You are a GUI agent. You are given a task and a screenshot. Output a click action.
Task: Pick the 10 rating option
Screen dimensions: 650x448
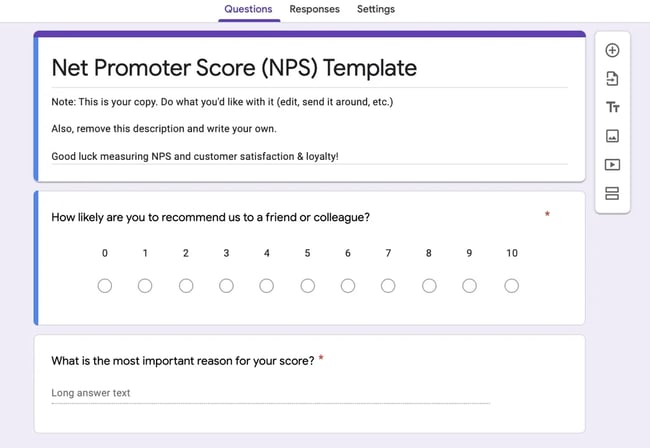[x=511, y=286]
